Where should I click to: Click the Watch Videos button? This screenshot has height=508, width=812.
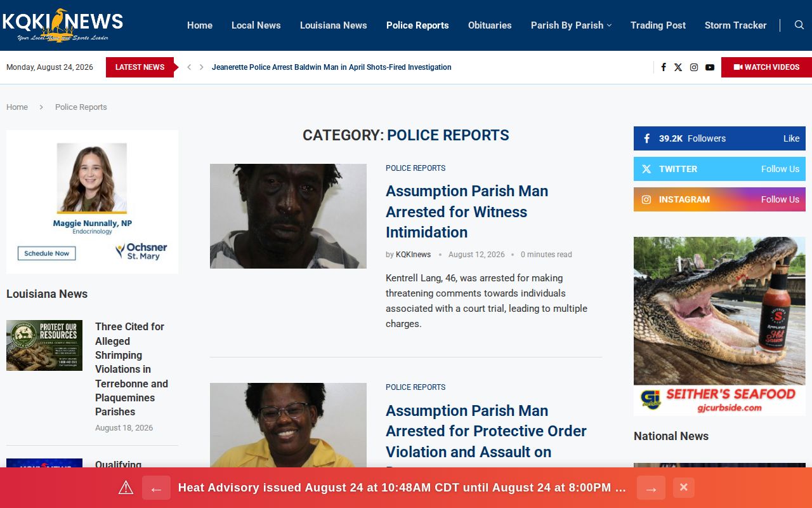pos(766,67)
